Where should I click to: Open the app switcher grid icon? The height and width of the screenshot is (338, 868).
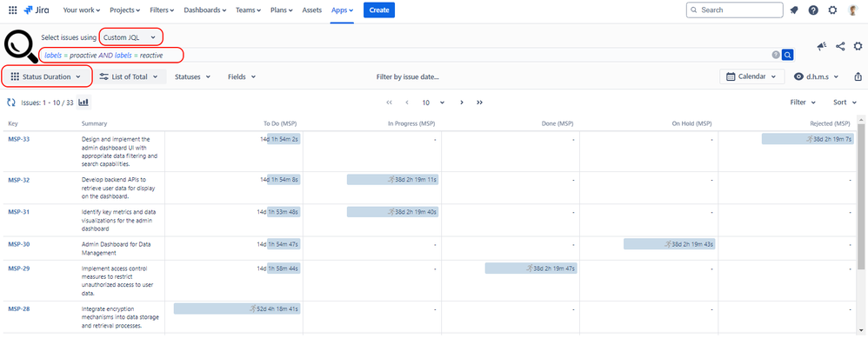[13, 10]
